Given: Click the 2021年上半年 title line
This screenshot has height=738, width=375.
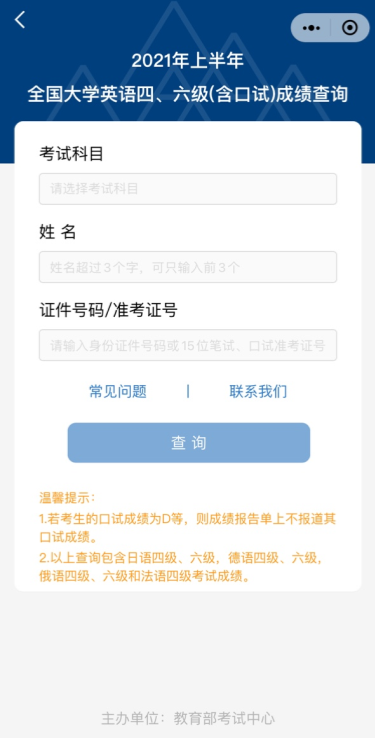Looking at the screenshot, I should tap(188, 61).
